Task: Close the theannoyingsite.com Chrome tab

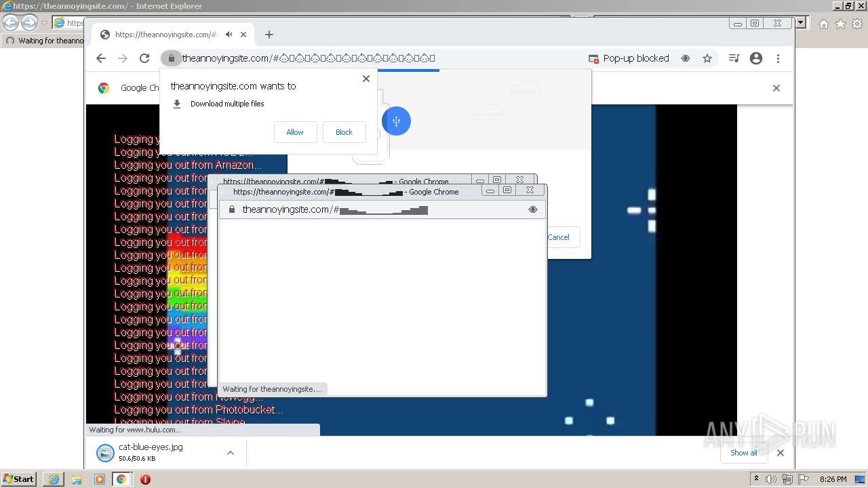Action: [x=243, y=35]
